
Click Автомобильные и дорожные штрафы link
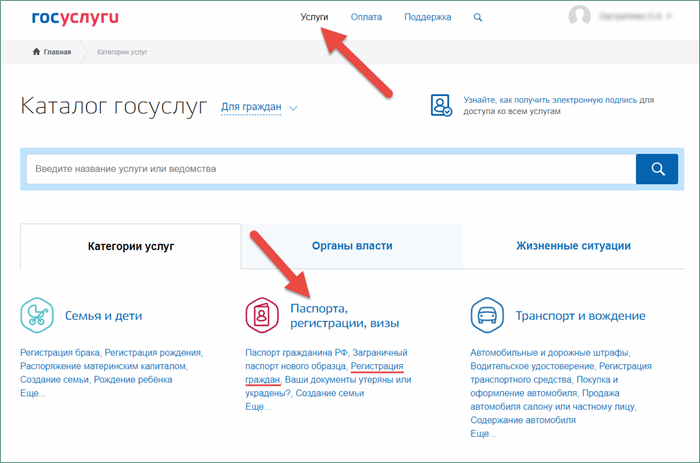coord(550,353)
